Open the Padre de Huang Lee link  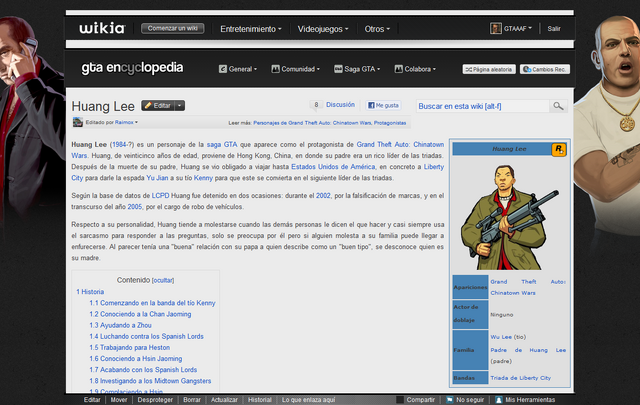pos(528,350)
